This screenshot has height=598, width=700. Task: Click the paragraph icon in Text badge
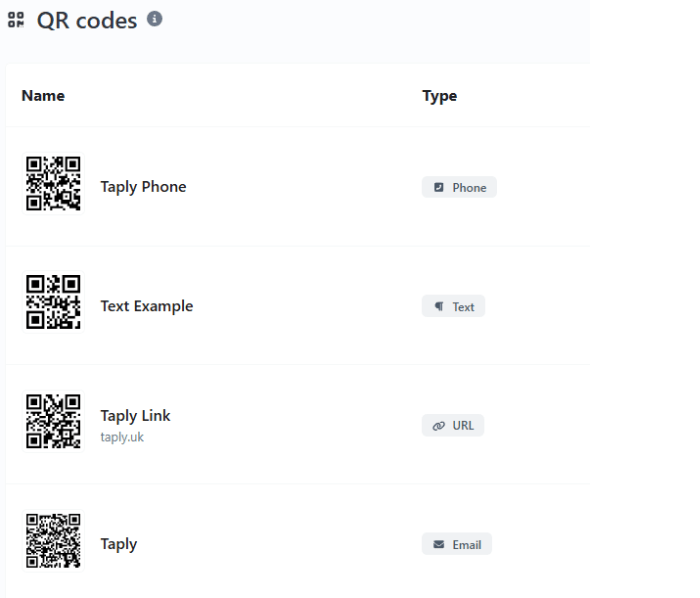[x=438, y=306]
